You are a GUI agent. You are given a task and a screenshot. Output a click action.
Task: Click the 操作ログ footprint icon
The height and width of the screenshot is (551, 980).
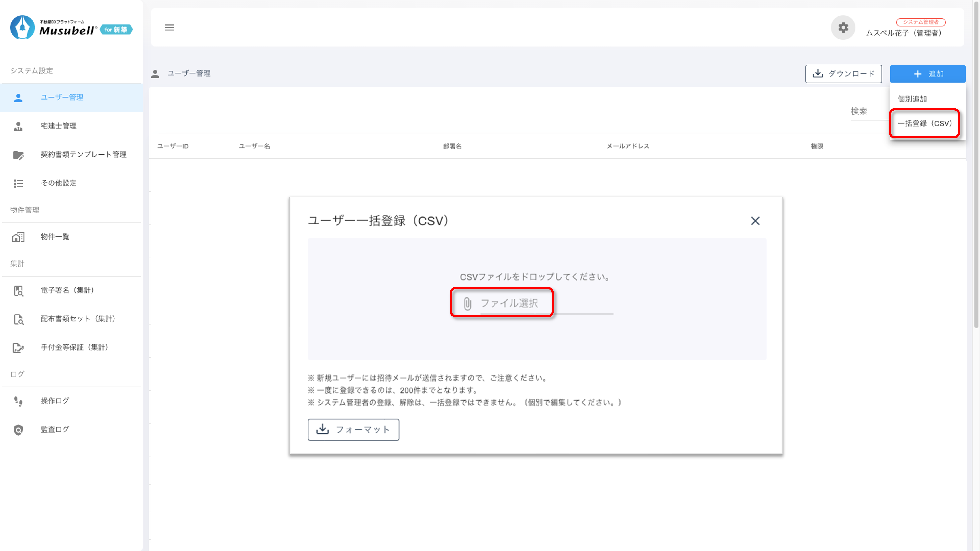pyautogui.click(x=18, y=401)
